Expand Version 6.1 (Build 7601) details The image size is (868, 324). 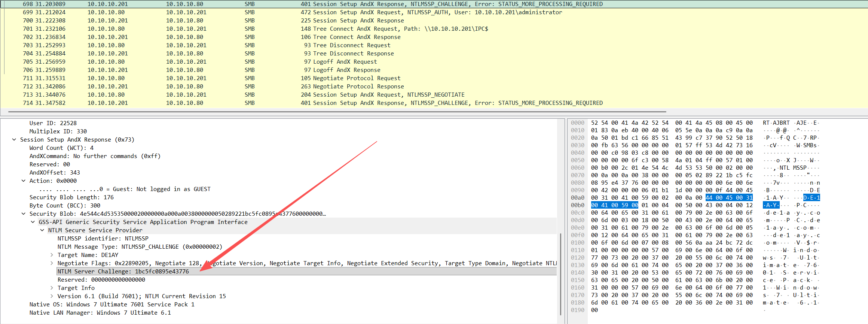coord(52,296)
